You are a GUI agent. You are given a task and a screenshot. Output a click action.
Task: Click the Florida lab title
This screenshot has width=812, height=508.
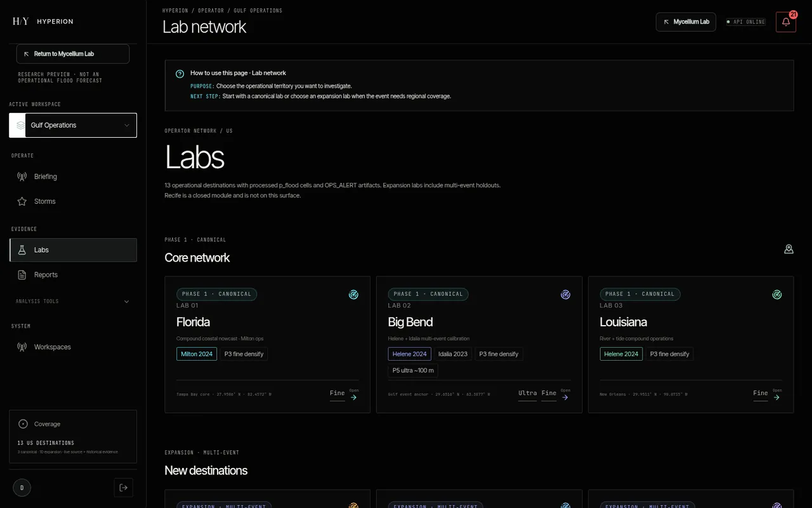click(193, 322)
